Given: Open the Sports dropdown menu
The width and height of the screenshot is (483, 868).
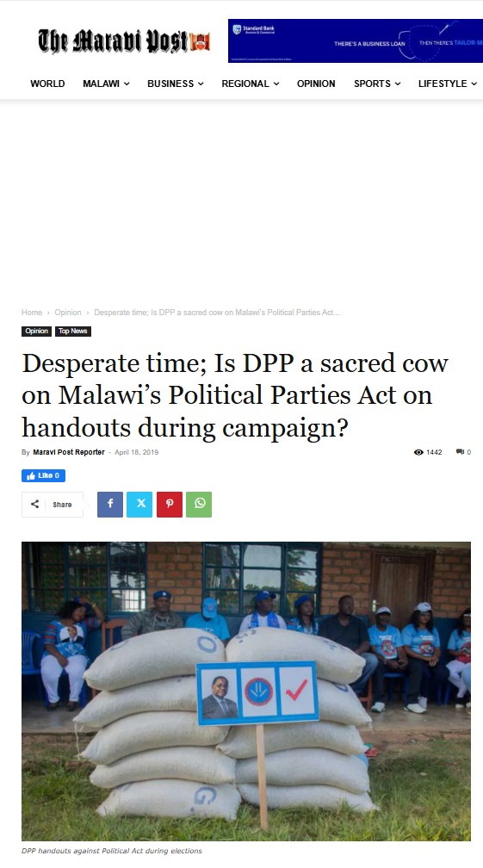Looking at the screenshot, I should click(x=377, y=84).
